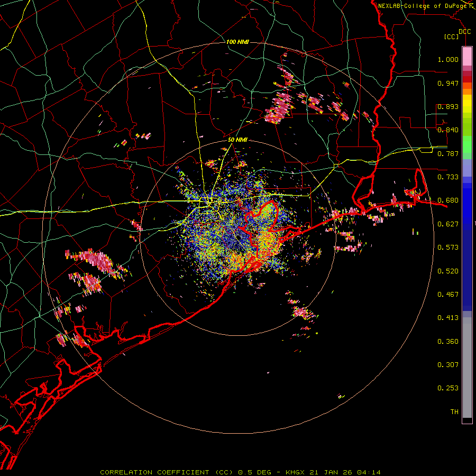Click the TH threshold label
The image size is (476, 476).
coord(454,412)
